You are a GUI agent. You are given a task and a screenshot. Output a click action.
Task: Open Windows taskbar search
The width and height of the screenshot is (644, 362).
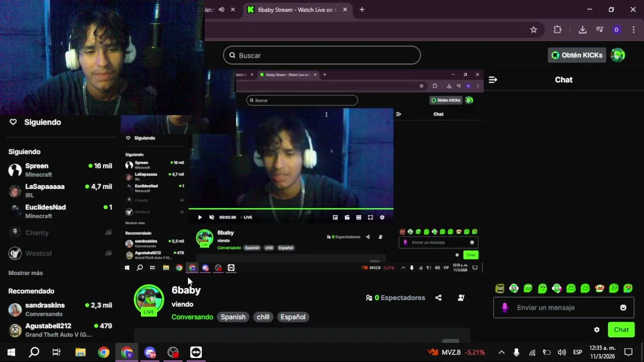pos(34,352)
